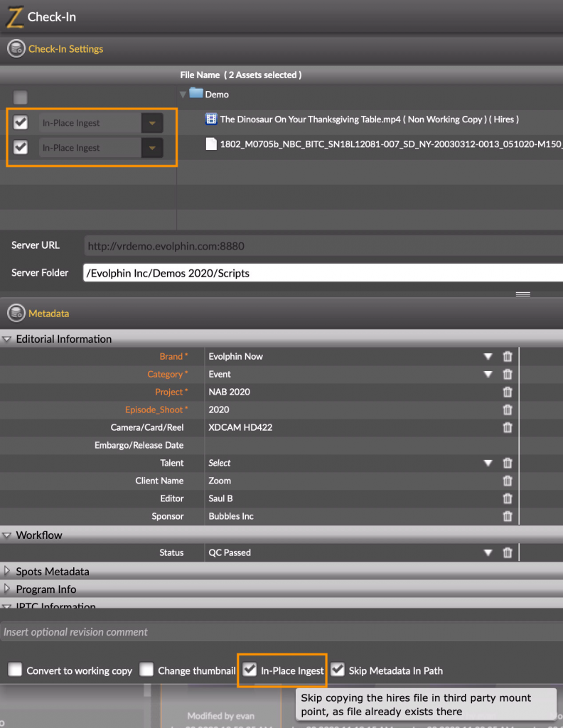The width and height of the screenshot is (563, 728).
Task: Clear Client Name Zoom with trash icon
Action: click(x=508, y=481)
